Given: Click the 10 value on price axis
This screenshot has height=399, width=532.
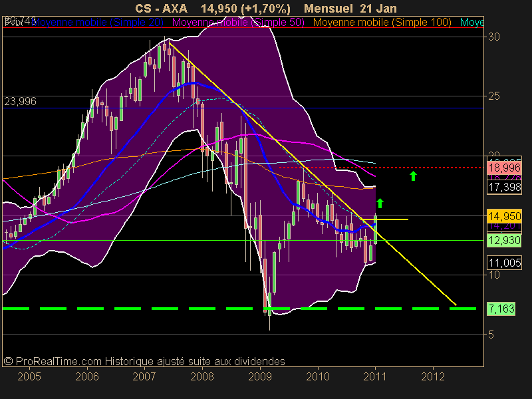Looking at the screenshot, I should click(493, 275).
